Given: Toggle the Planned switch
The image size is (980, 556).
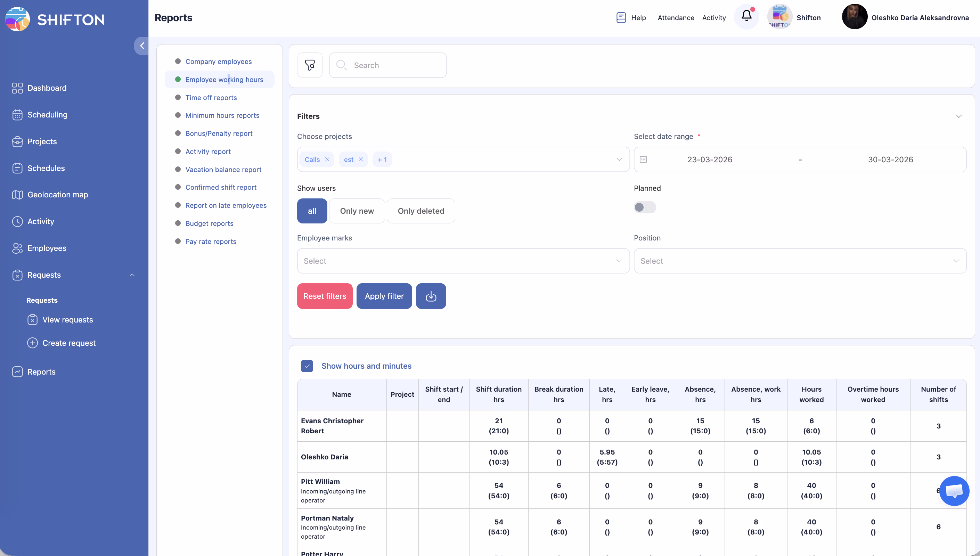Looking at the screenshot, I should [x=644, y=207].
